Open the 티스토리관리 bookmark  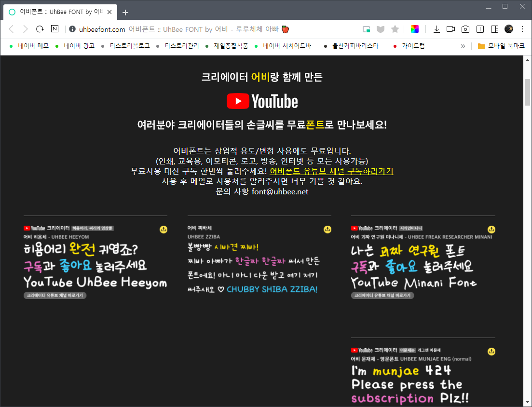click(x=177, y=46)
